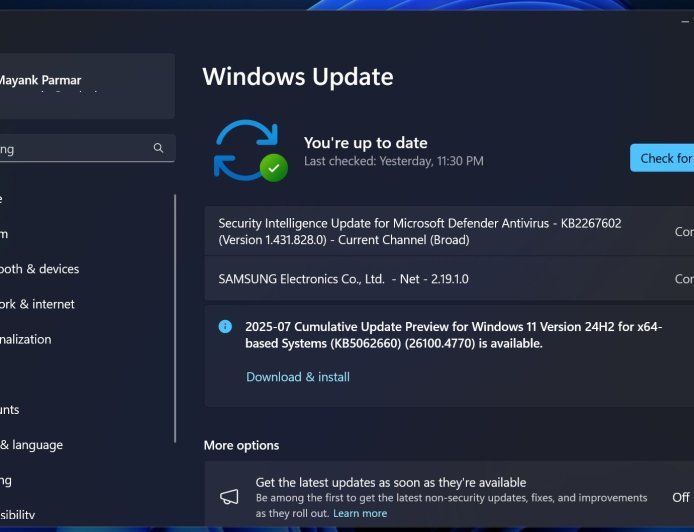Minimize the Settings window
The height and width of the screenshot is (532, 694).
(685, 21)
